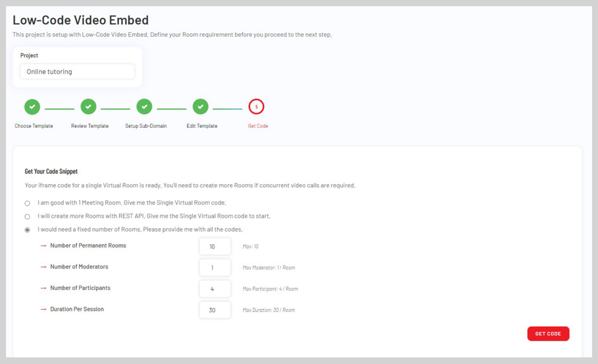The height and width of the screenshot is (364, 598).
Task: Focus the Number of Moderators input box
Action: [215, 268]
